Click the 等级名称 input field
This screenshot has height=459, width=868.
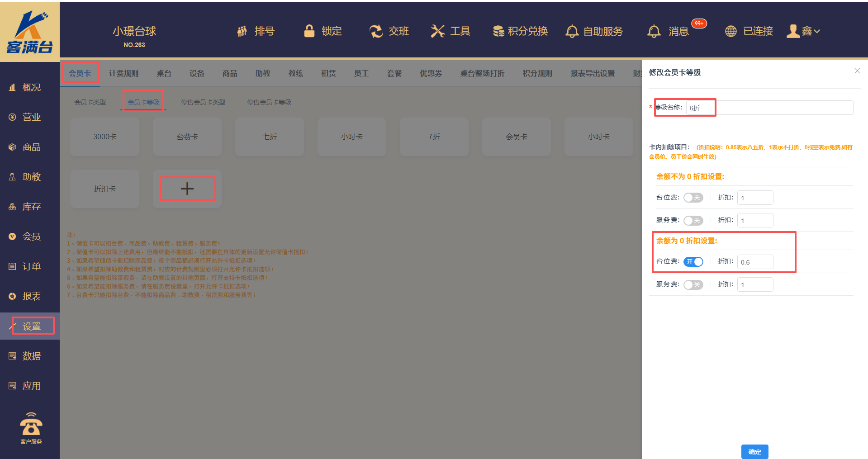[769, 108]
